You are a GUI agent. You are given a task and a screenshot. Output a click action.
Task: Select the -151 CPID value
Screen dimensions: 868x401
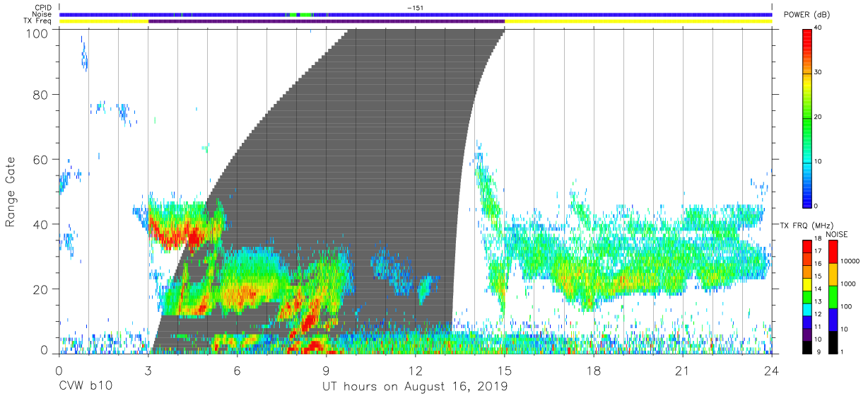(x=416, y=8)
